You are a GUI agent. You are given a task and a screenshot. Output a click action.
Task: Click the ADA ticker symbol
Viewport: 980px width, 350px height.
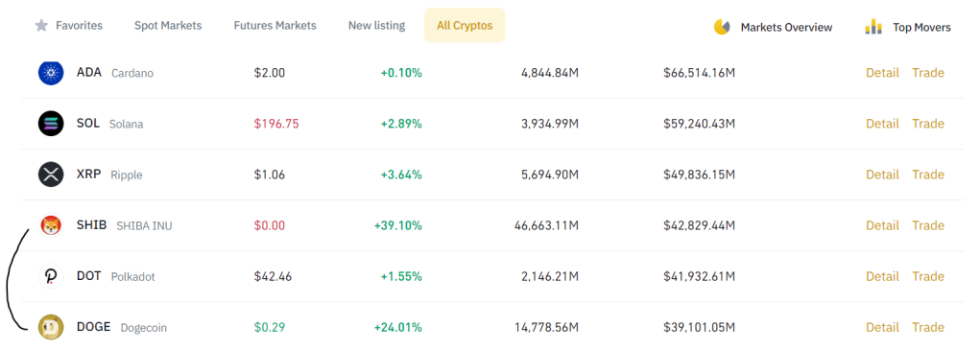[x=88, y=72]
